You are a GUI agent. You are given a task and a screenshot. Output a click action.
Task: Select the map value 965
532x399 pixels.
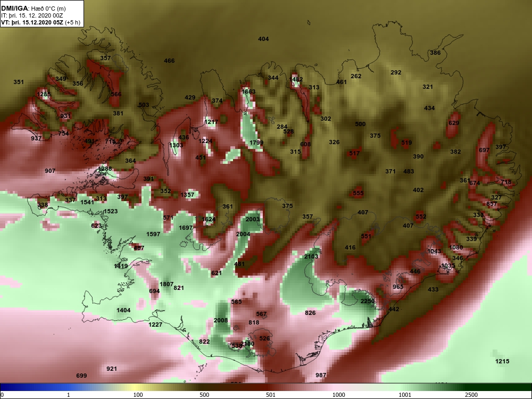point(398,287)
